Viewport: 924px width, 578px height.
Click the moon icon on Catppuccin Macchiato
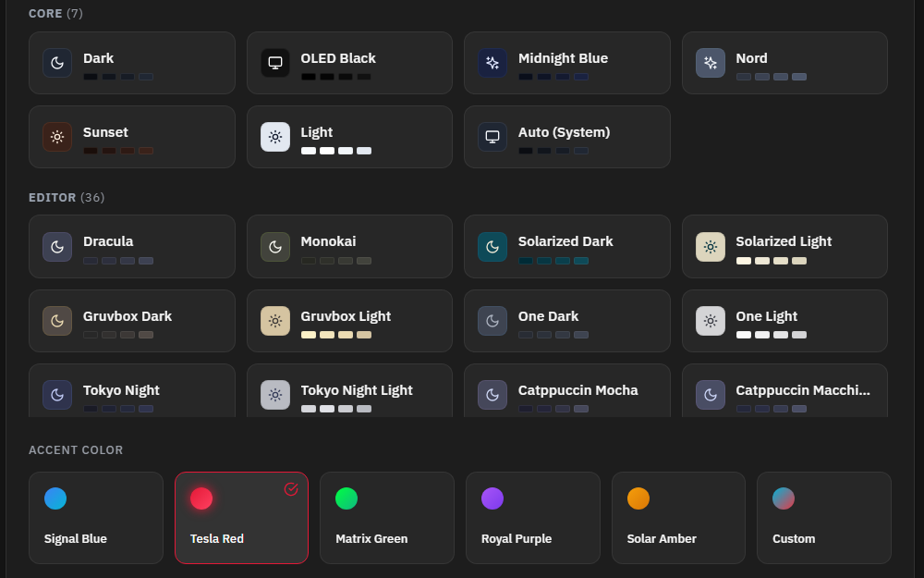(711, 395)
